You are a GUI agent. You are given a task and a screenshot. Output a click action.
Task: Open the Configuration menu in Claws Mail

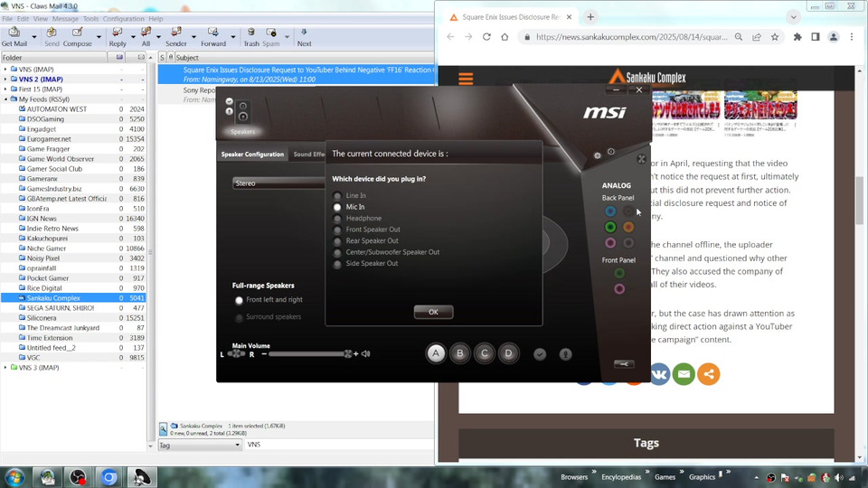(124, 18)
